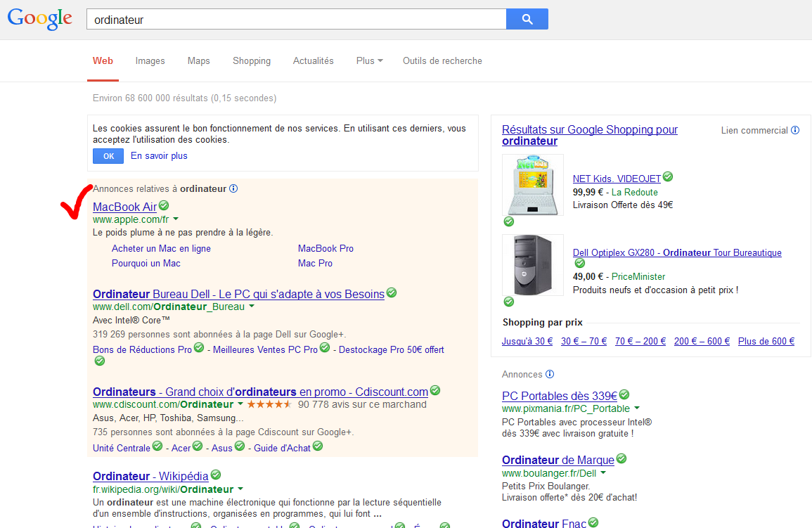Click green checkmark after NET Kids VIDEOJET
The height and width of the screenshot is (528, 812).
pyautogui.click(x=668, y=176)
